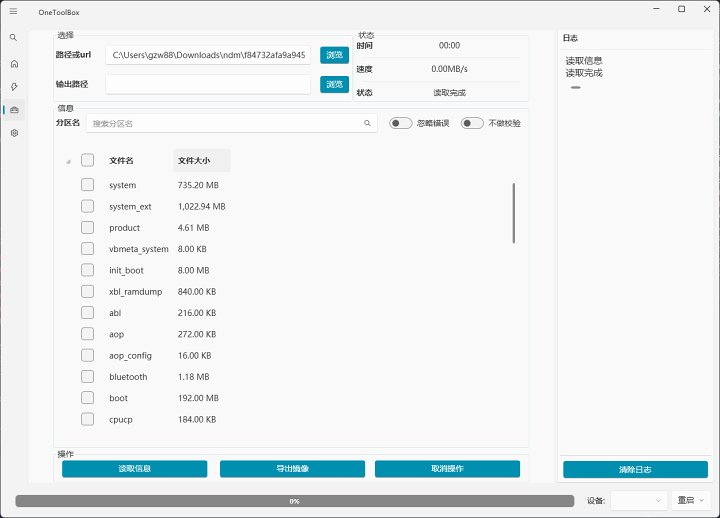Collapse the tree arrow beside the header checkbox
The height and width of the screenshot is (518, 720).
(x=68, y=161)
